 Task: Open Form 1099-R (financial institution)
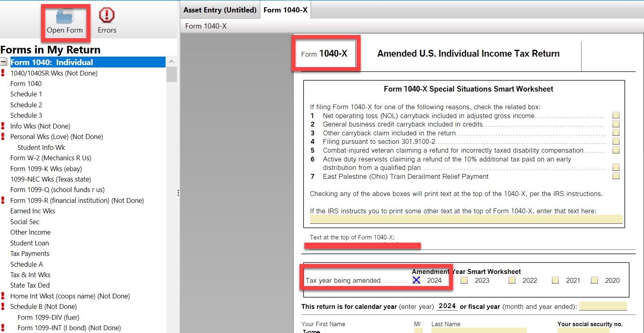tap(77, 200)
